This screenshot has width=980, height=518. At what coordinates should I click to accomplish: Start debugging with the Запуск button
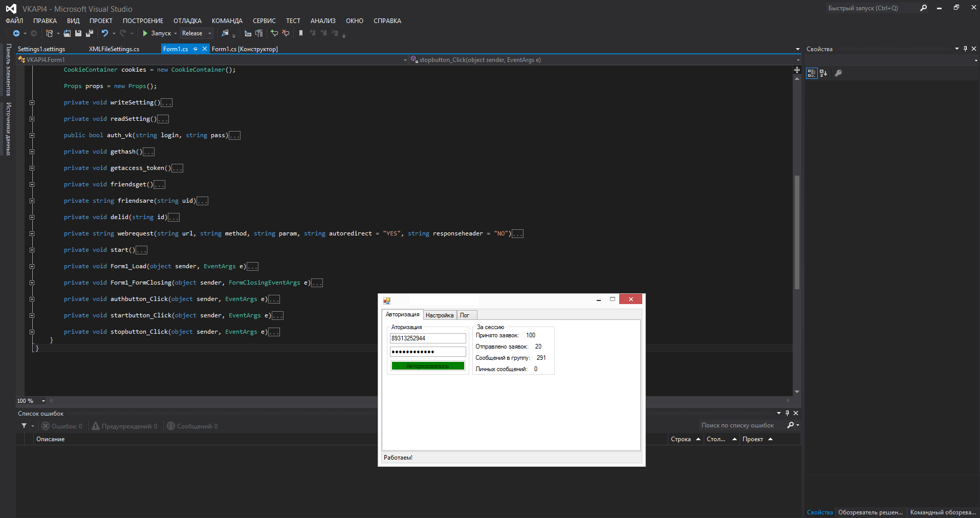point(157,33)
